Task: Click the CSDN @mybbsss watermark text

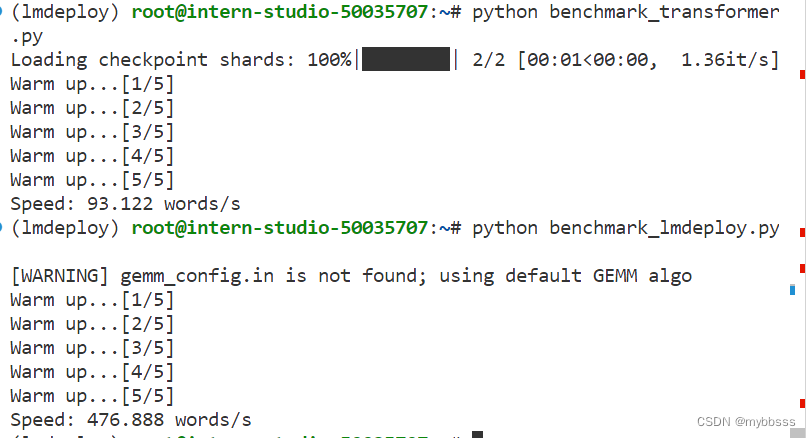Action: pos(746,421)
